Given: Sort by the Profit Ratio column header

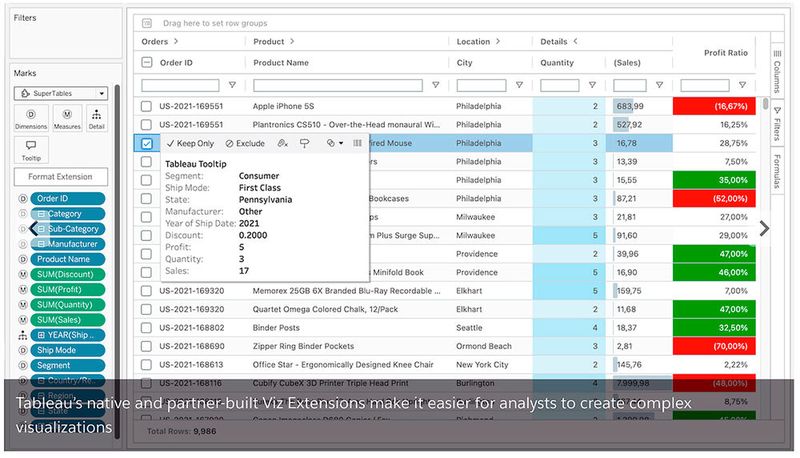Looking at the screenshot, I should [x=726, y=53].
